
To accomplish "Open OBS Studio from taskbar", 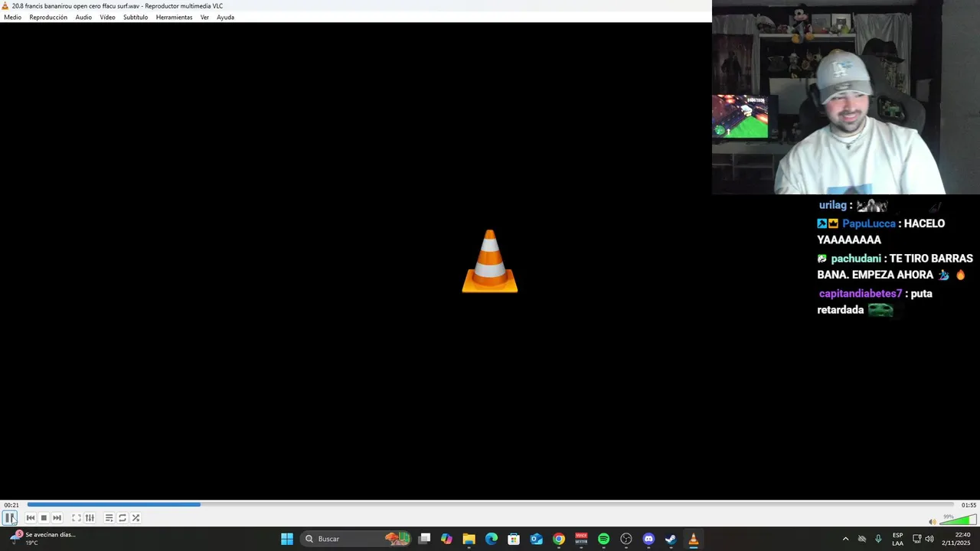I will click(626, 539).
